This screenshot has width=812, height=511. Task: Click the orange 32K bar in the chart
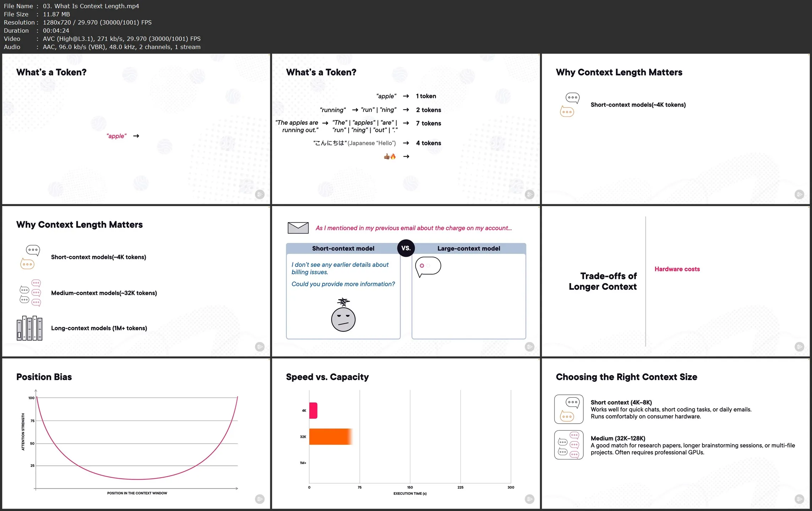point(330,436)
